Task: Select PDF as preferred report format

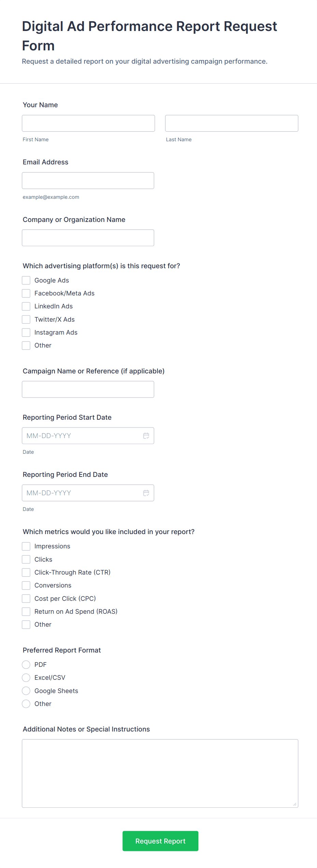Action: click(x=26, y=664)
